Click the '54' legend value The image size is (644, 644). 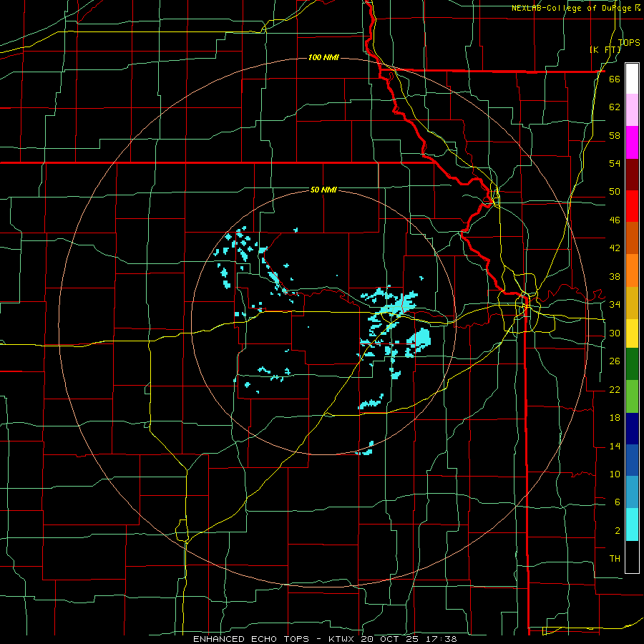pos(615,163)
